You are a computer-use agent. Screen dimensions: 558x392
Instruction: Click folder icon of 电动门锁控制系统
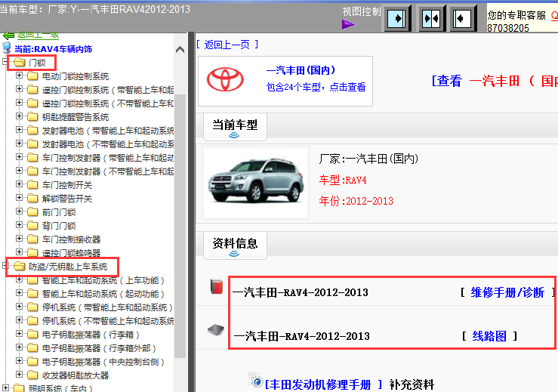click(x=32, y=76)
